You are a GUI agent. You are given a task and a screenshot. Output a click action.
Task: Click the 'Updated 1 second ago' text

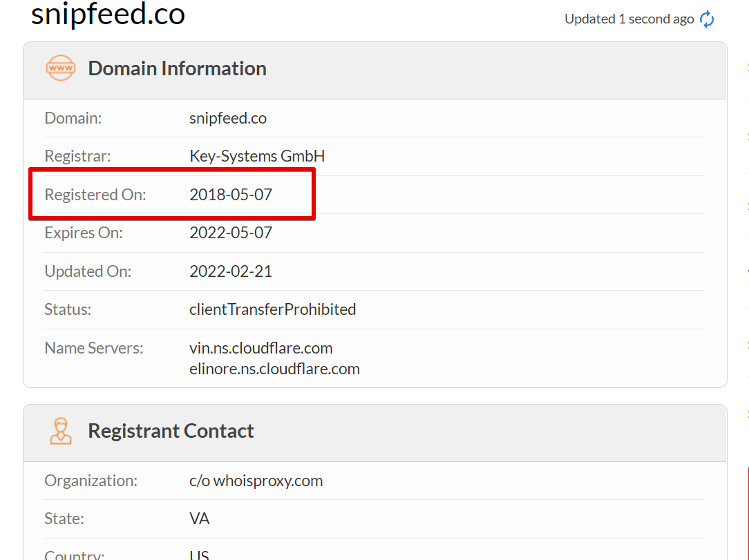[x=629, y=19]
